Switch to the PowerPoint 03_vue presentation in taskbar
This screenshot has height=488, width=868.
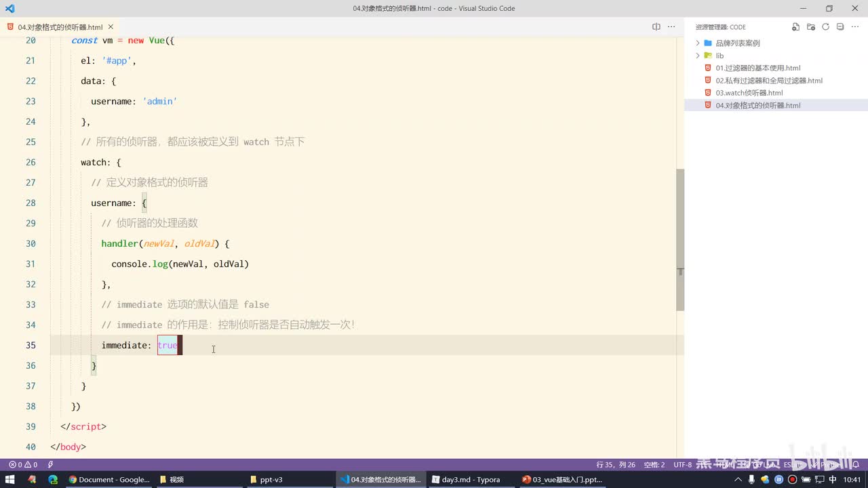click(562, 479)
